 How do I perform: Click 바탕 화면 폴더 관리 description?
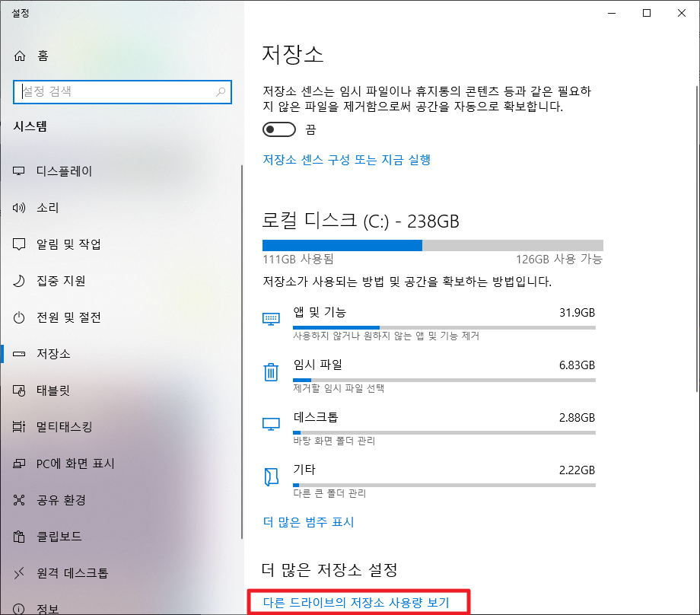(x=334, y=441)
